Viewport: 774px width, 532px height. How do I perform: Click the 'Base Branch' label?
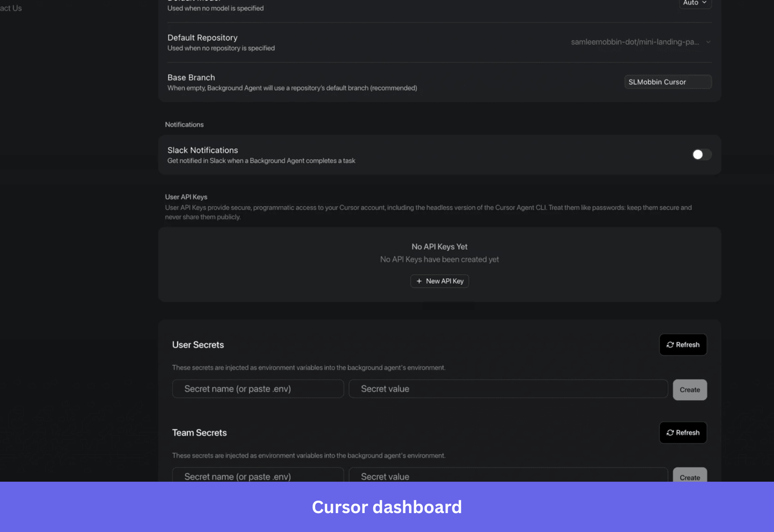(x=191, y=77)
